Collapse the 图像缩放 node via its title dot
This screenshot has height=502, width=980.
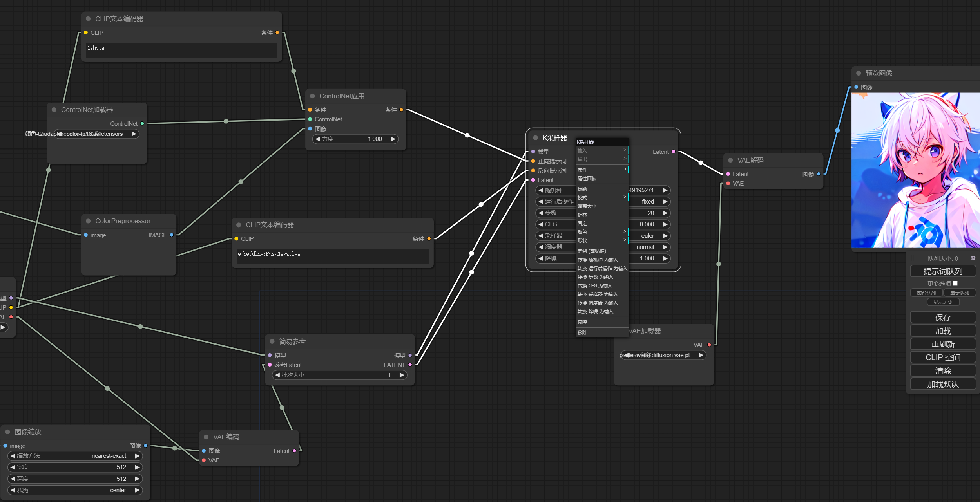pos(7,432)
